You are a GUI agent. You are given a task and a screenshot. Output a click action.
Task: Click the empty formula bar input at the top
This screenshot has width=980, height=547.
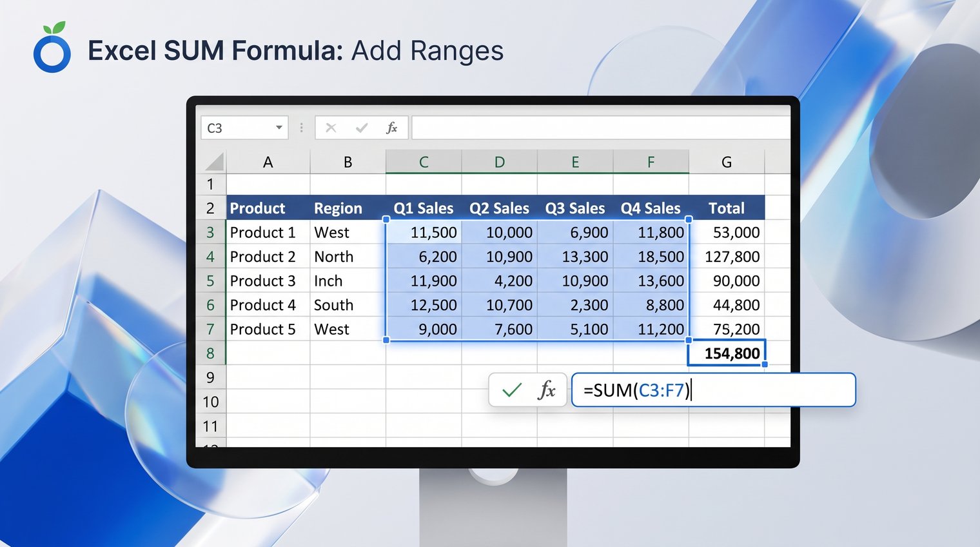pos(601,128)
